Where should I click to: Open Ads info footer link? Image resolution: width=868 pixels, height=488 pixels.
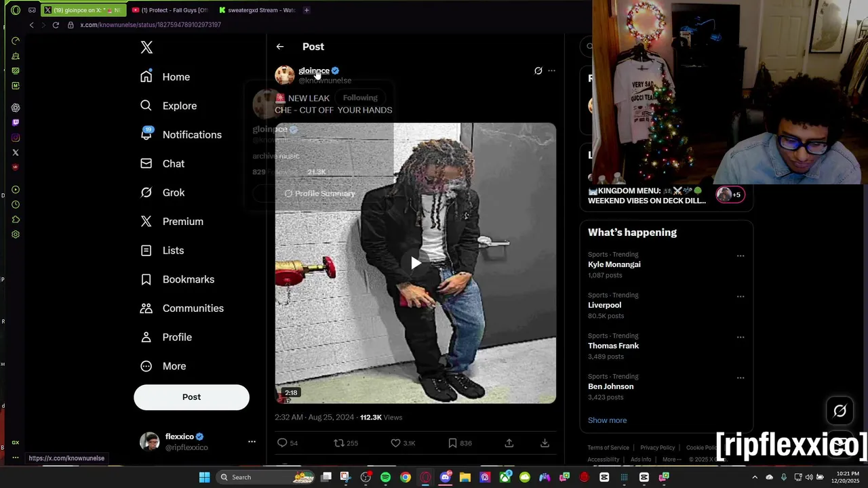(641, 460)
